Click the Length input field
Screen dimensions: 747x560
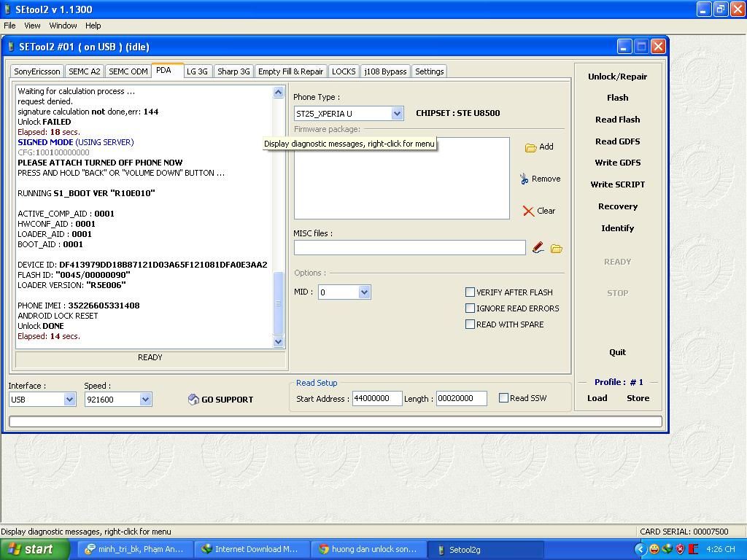point(461,398)
